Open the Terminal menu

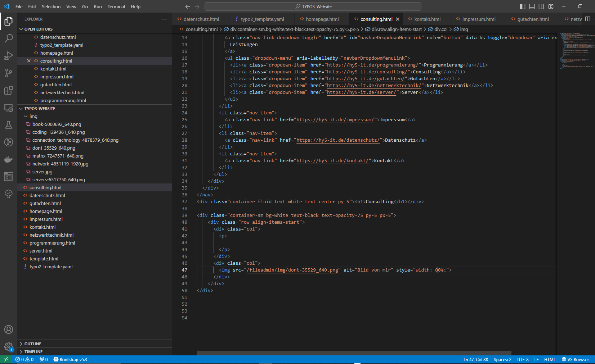[116, 6]
